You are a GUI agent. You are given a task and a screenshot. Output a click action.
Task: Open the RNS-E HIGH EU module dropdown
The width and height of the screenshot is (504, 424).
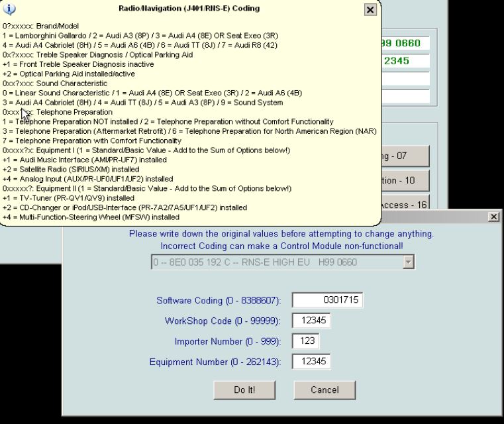[409, 262]
